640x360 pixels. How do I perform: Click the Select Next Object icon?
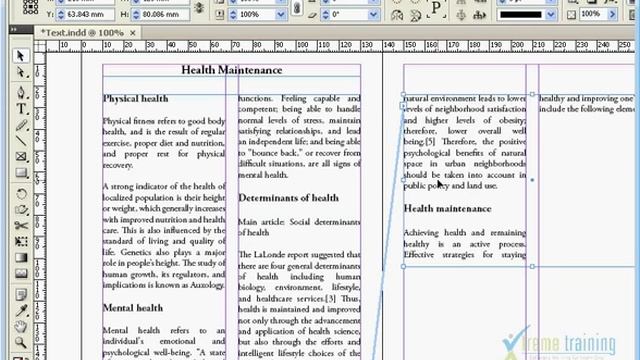(479, 16)
